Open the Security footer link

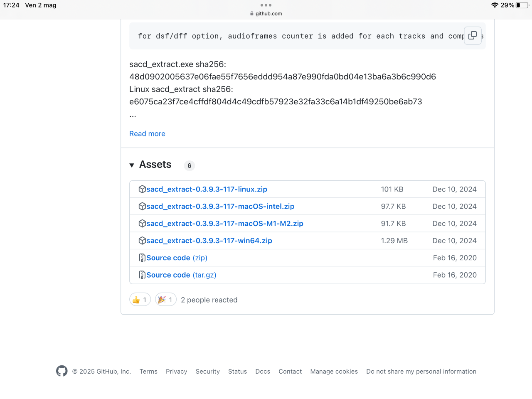pos(207,372)
